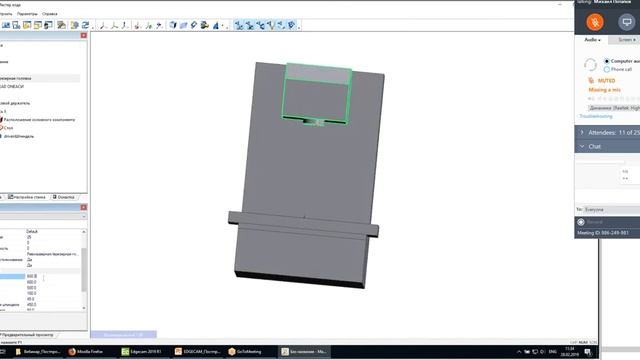Select the highlighted 'головка' tree row
This screenshot has height=360, width=640.
point(40,78)
